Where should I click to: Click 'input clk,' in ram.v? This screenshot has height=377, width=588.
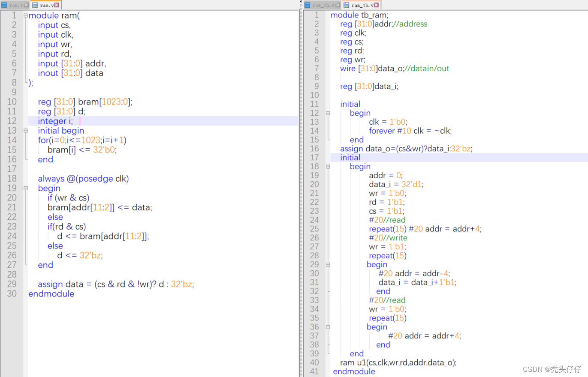pos(55,35)
